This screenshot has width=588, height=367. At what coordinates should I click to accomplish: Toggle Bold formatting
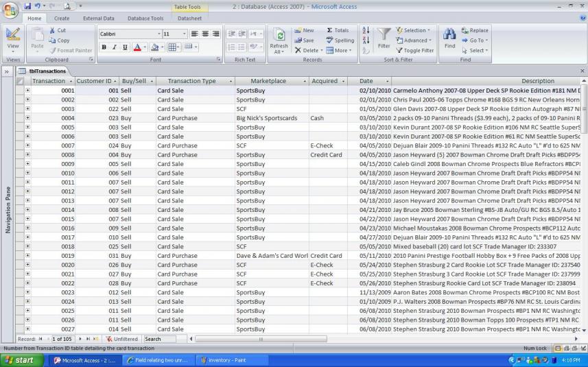[x=104, y=47]
